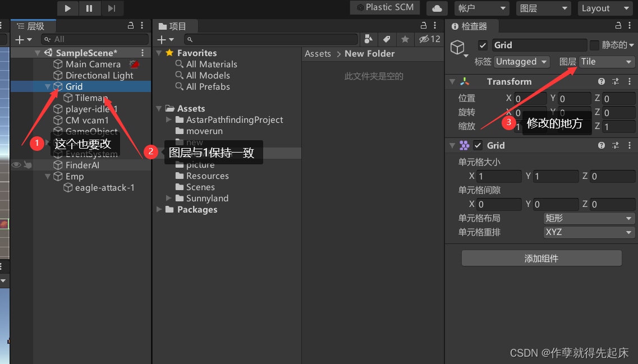This screenshot has height=364, width=638.
Task: Open Transform component presets icon
Action: pos(616,82)
